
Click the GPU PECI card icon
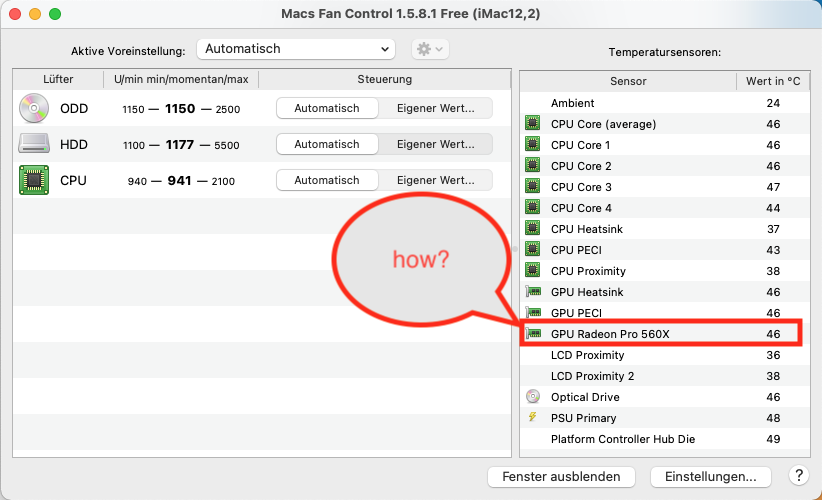click(533, 312)
